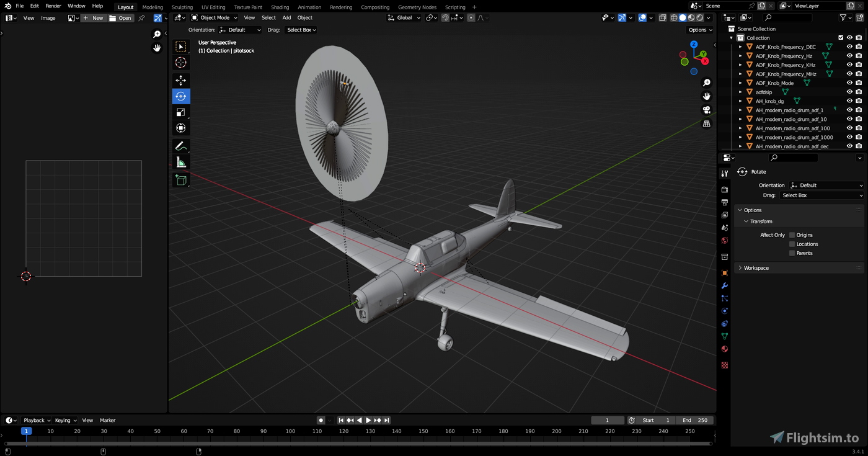Select the Select Box tool in viewport toolbar
This screenshot has height=456, width=868.
pyautogui.click(x=180, y=47)
